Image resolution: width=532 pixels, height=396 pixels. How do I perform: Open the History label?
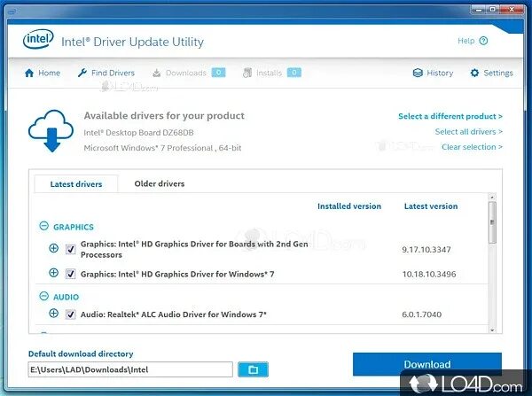point(440,73)
